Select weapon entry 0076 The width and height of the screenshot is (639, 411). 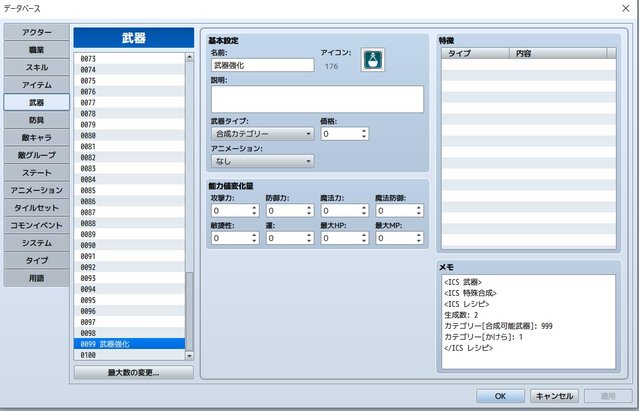coord(129,92)
